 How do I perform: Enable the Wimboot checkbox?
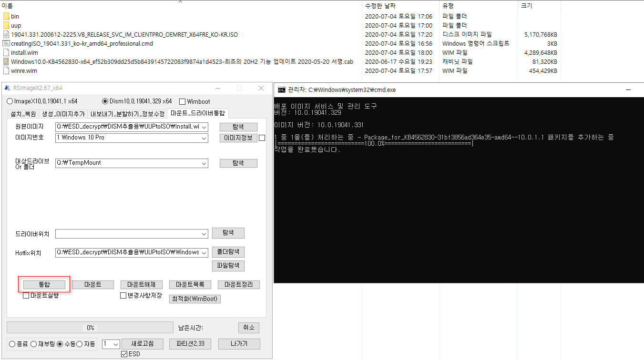click(x=182, y=101)
